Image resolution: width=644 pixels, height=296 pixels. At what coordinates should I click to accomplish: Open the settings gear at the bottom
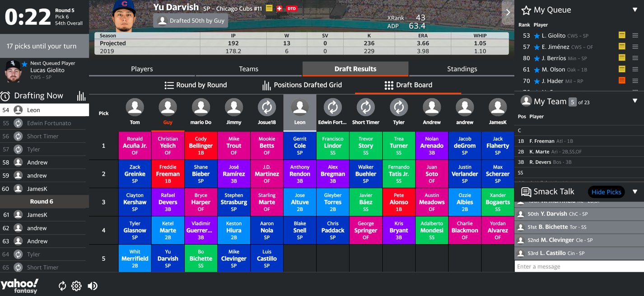pos(76,286)
